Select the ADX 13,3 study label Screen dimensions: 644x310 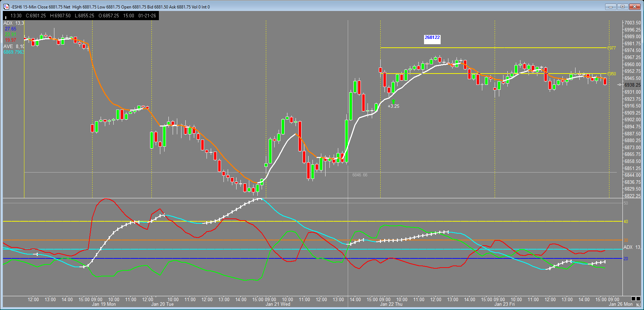click(x=14, y=23)
